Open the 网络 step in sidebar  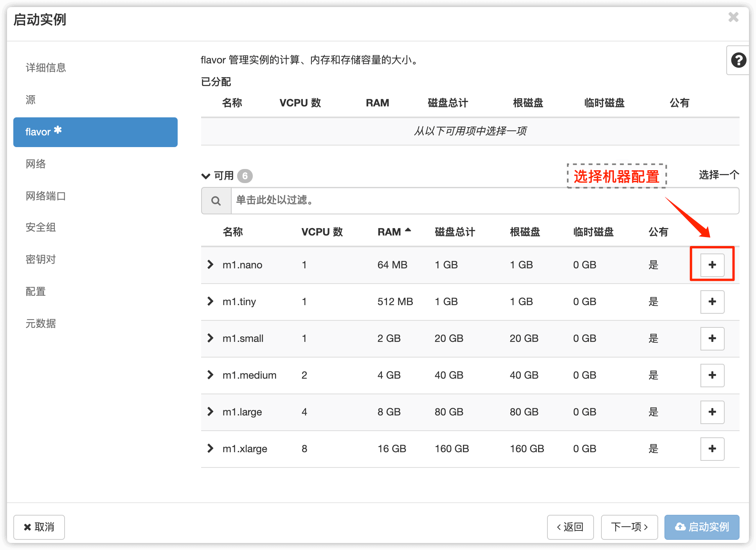36,164
